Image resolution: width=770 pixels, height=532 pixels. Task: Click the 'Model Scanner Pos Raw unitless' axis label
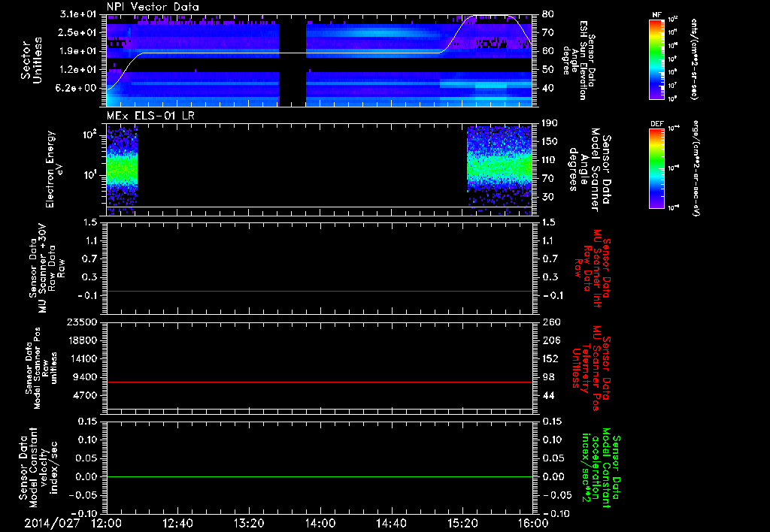(x=41, y=368)
